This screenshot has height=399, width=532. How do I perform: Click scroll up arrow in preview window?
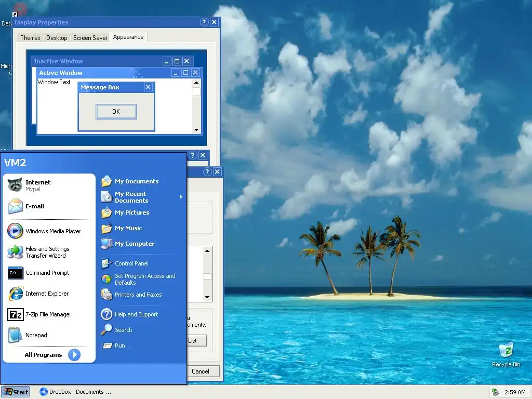coord(196,83)
